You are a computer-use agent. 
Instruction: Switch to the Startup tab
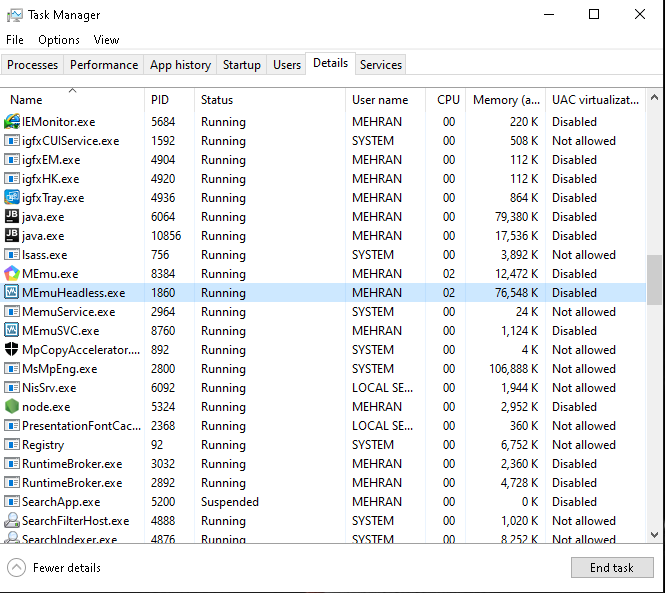[242, 65]
